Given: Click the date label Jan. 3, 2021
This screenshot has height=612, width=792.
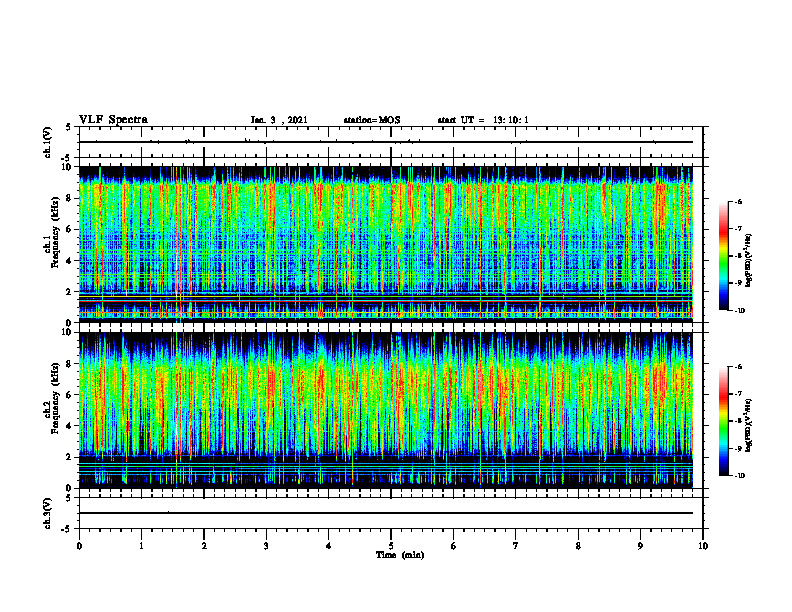Looking at the screenshot, I should coord(279,120).
